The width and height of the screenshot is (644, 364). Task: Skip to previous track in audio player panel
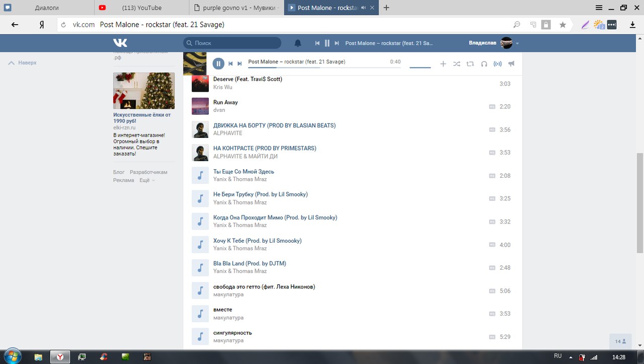coord(230,63)
